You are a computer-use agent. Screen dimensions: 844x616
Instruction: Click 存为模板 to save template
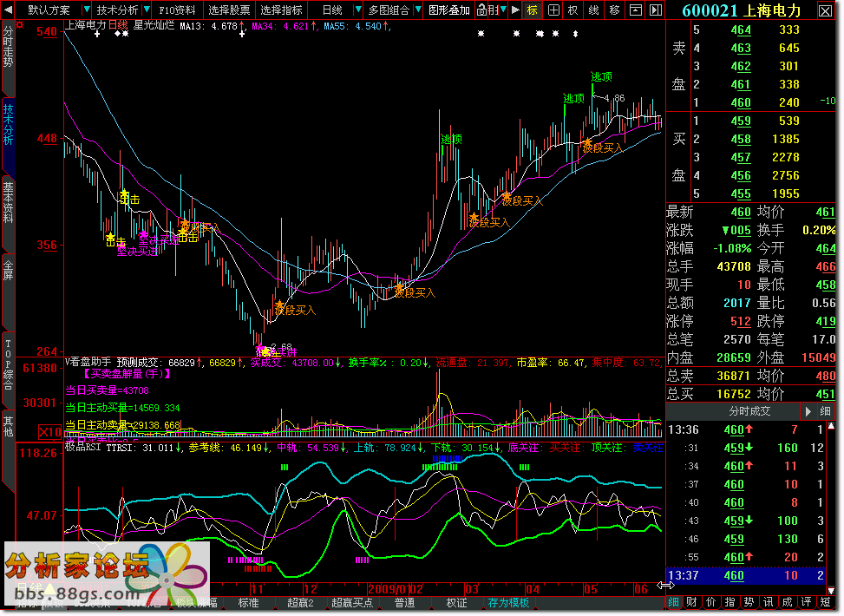pyautogui.click(x=508, y=603)
